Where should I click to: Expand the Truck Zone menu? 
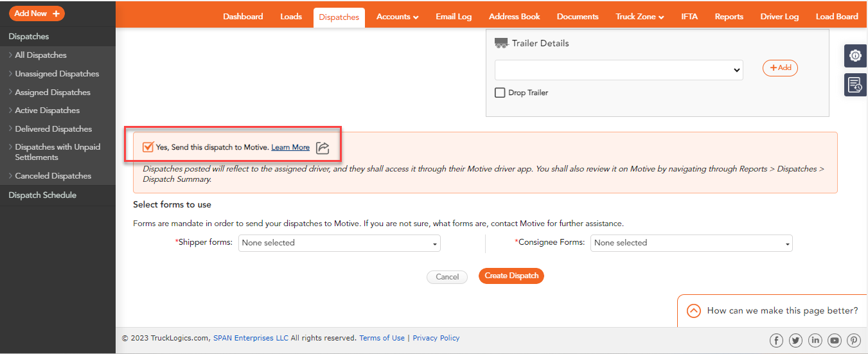pyautogui.click(x=640, y=17)
